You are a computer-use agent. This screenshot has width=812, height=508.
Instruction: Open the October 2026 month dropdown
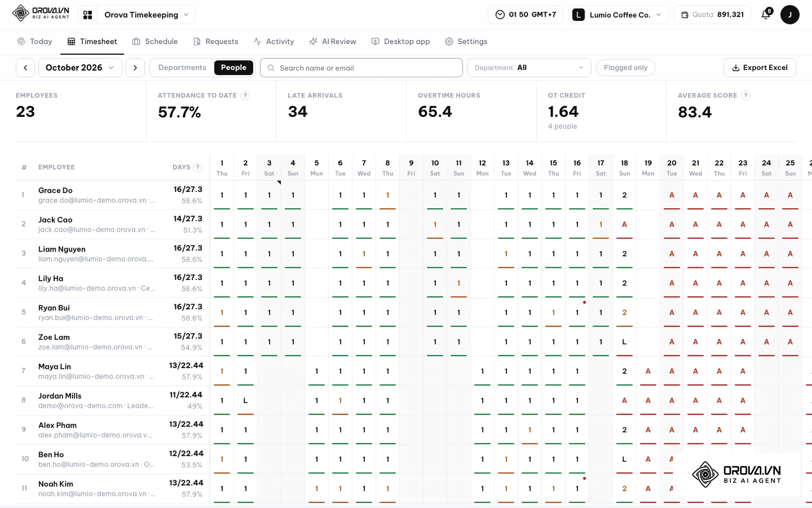pyautogui.click(x=80, y=68)
